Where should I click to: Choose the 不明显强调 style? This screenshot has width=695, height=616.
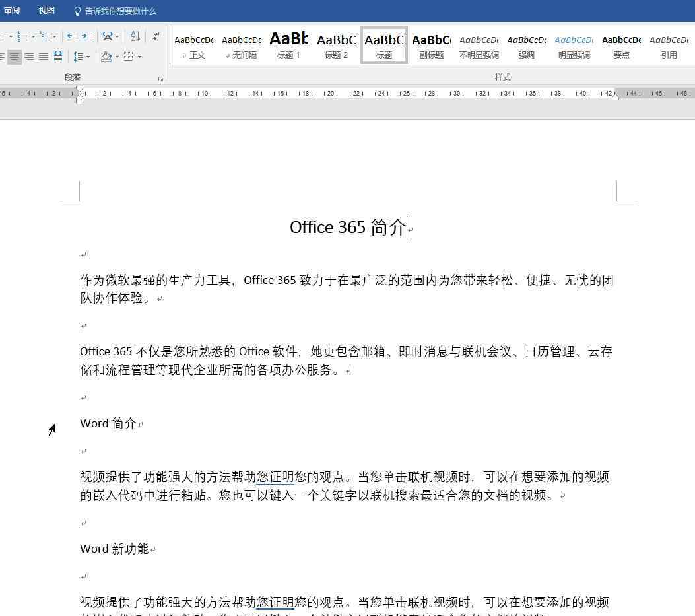point(479,46)
